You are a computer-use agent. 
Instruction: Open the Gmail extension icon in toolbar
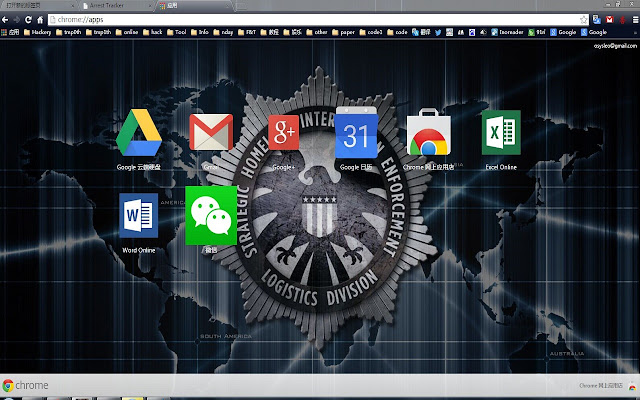[609, 20]
